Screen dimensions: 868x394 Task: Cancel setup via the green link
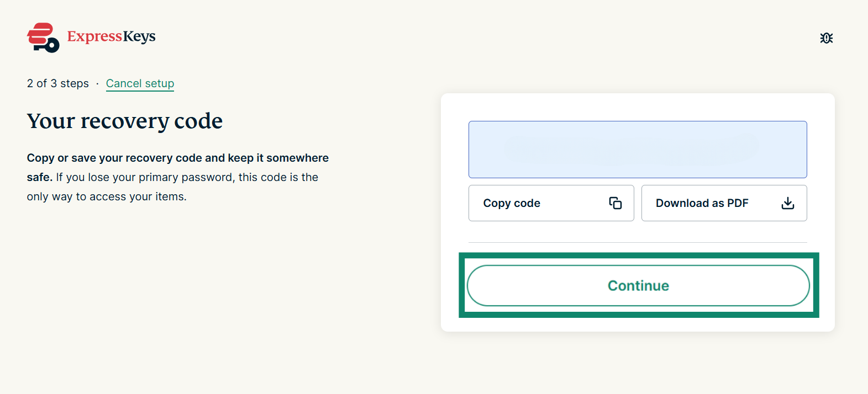pyautogui.click(x=140, y=83)
